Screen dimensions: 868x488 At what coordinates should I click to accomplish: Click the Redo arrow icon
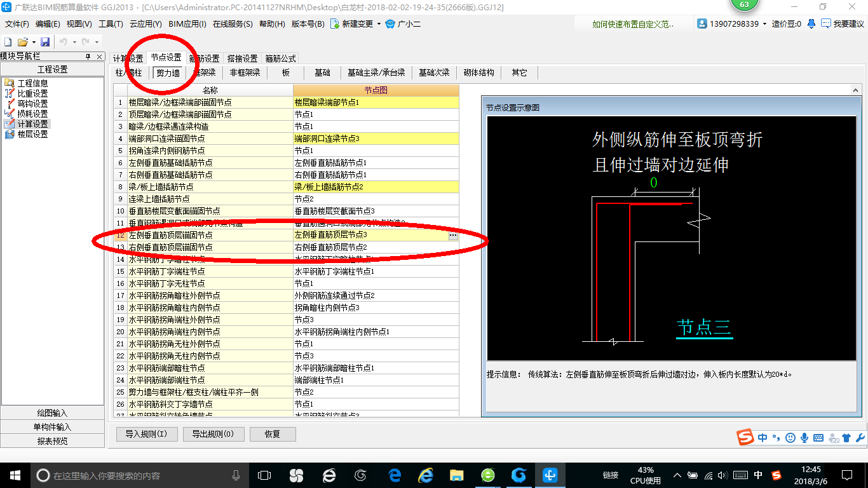[x=86, y=42]
